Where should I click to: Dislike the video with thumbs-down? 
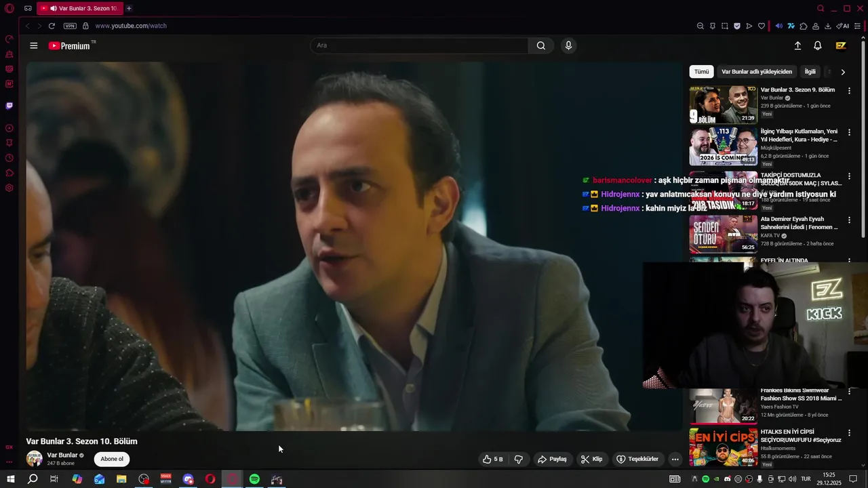point(519,459)
